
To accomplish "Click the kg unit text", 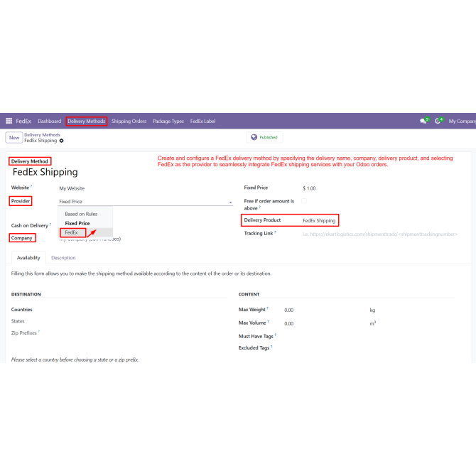I will [x=372, y=310].
